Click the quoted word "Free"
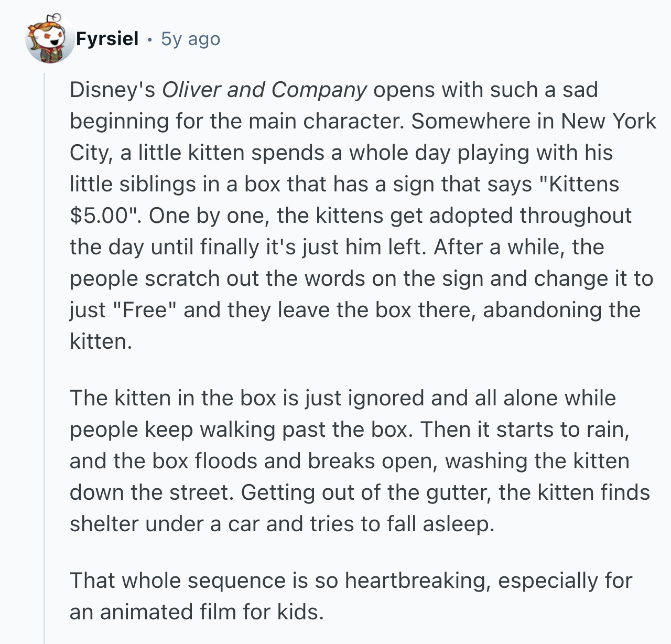The width and height of the screenshot is (671, 644). (x=145, y=310)
